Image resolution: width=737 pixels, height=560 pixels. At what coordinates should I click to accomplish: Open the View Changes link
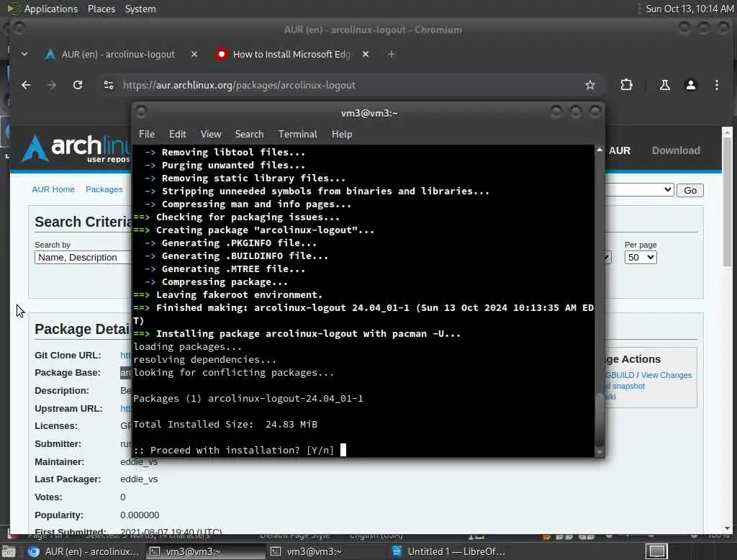pyautogui.click(x=666, y=375)
